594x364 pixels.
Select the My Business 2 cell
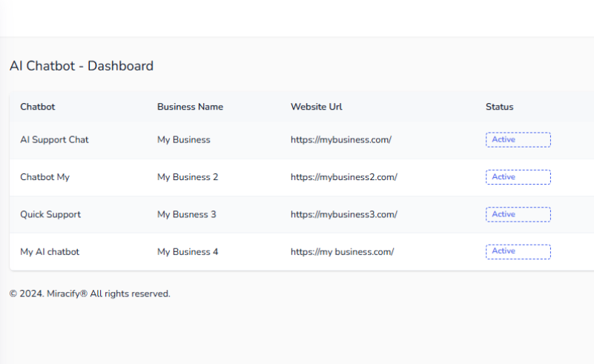(188, 177)
